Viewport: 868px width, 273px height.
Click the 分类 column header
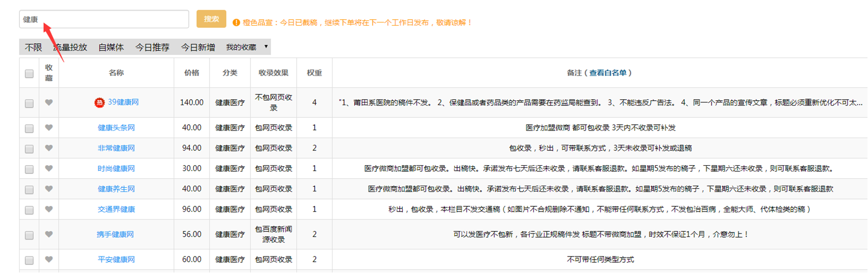coord(230,73)
